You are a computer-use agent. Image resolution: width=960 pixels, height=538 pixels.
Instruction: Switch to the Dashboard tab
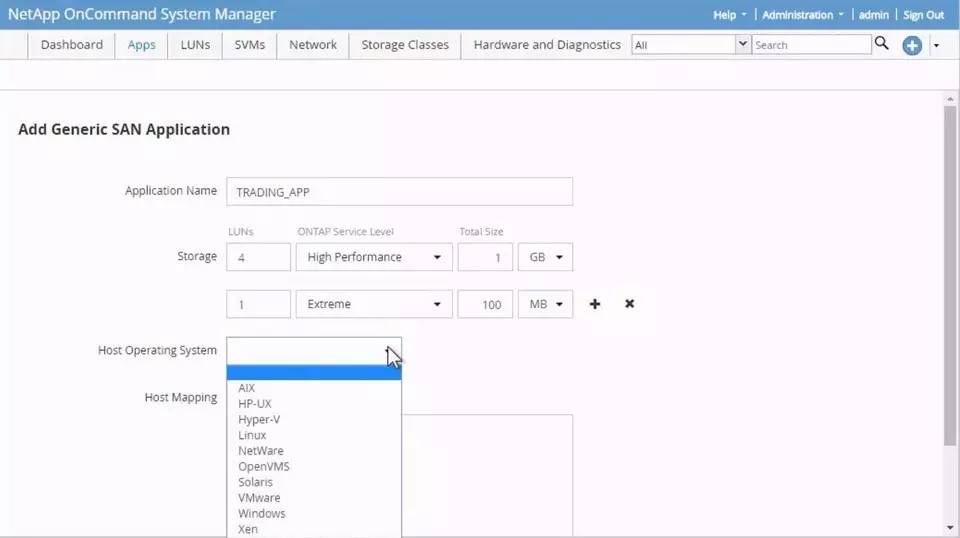tap(71, 45)
